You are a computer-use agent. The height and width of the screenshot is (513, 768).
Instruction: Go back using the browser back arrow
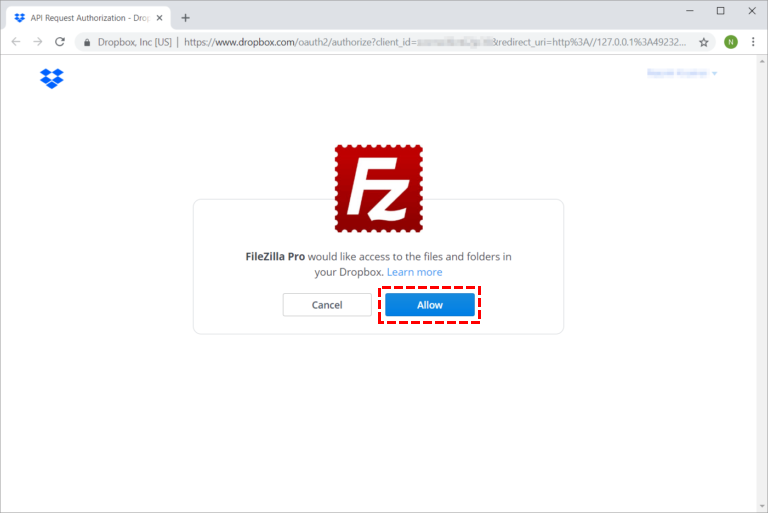tap(16, 42)
